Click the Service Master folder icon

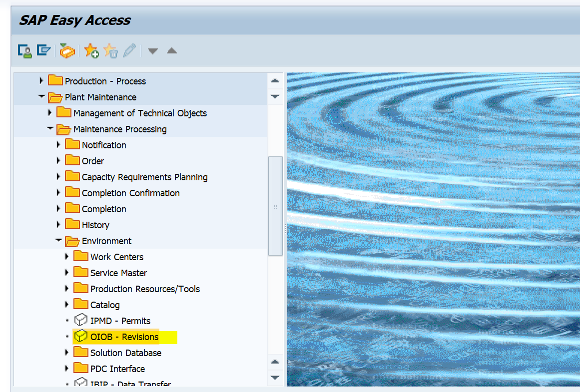click(80, 272)
